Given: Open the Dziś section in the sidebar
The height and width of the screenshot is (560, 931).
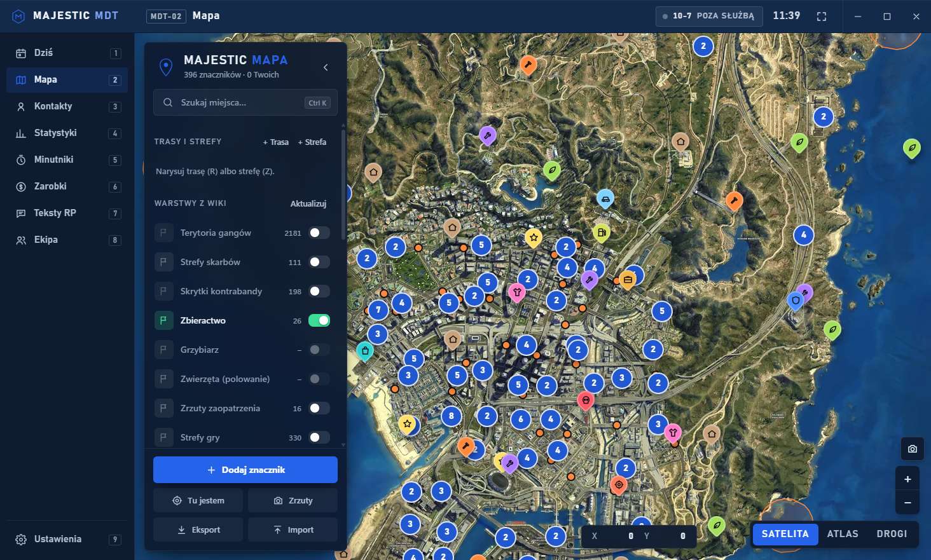Looking at the screenshot, I should click(x=67, y=53).
